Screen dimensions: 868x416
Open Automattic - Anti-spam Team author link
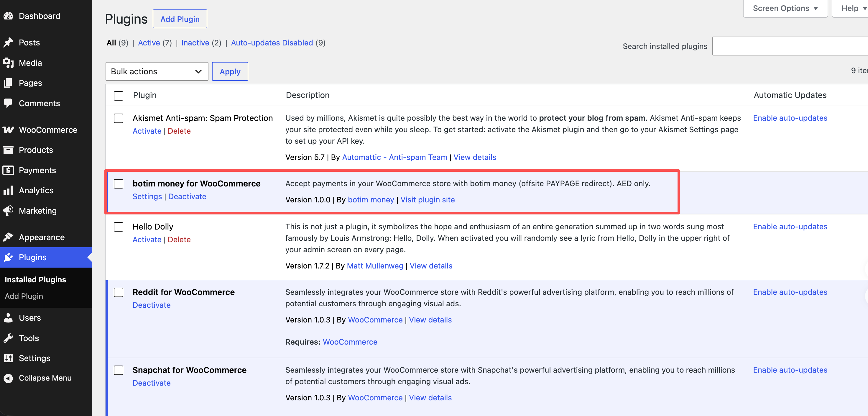coord(394,158)
